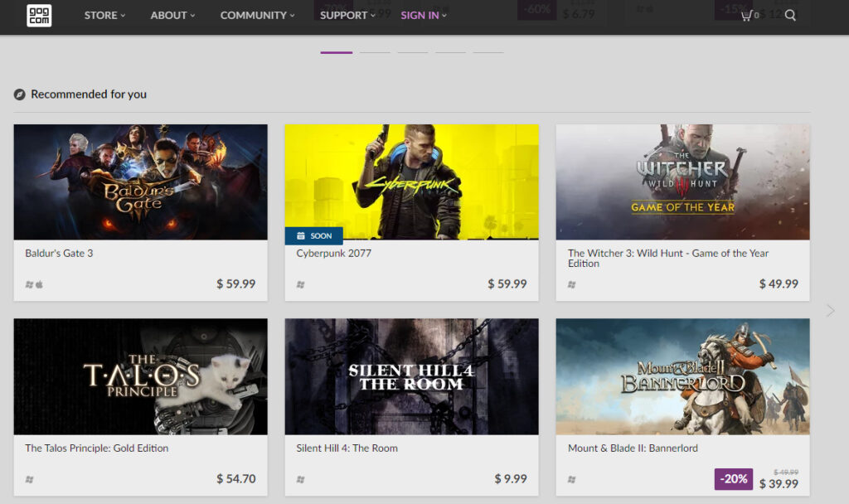
Task: Click the Witcher 3 Wild Hunt cover image
Action: coord(682,182)
